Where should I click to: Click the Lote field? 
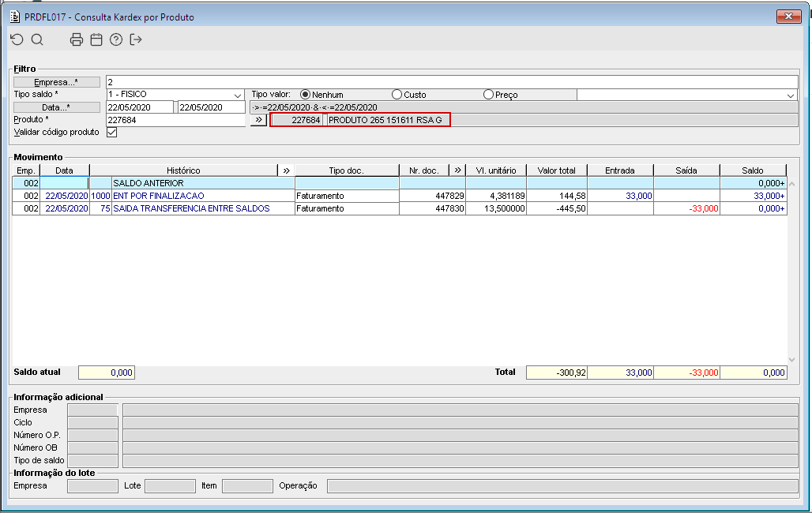pos(170,486)
